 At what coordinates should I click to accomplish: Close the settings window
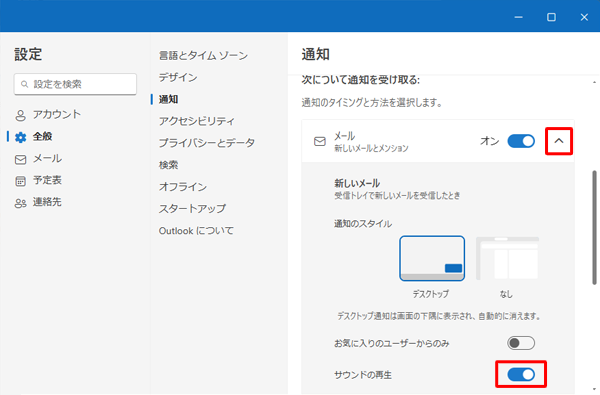pos(584,17)
